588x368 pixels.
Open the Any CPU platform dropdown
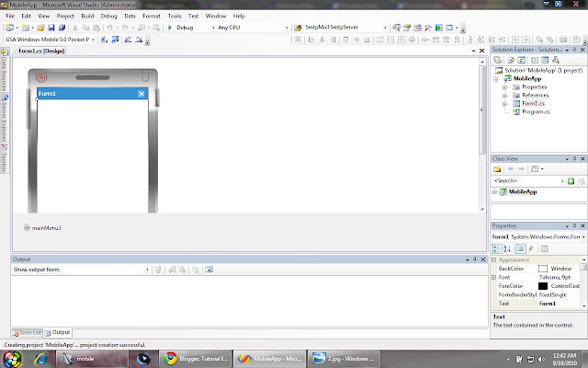point(287,28)
